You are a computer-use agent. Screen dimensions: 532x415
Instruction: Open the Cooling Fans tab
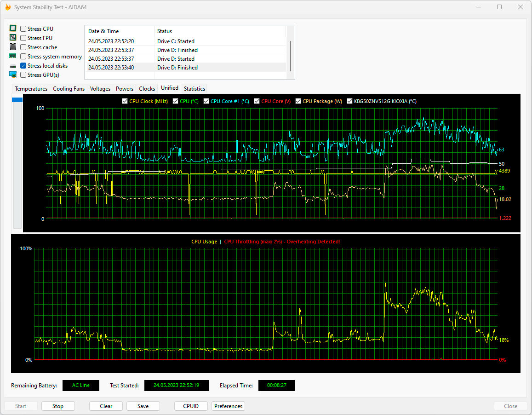coord(69,89)
